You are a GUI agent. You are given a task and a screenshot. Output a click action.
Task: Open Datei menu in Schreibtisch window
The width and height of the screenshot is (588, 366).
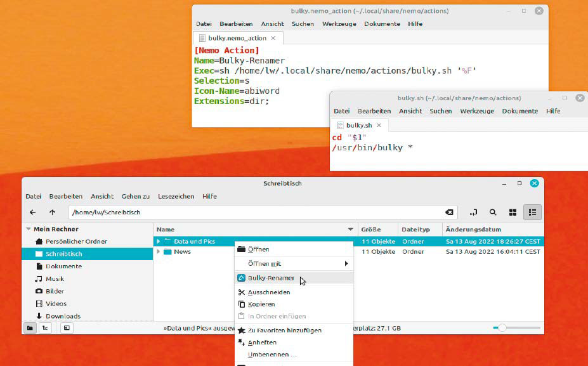(x=34, y=196)
